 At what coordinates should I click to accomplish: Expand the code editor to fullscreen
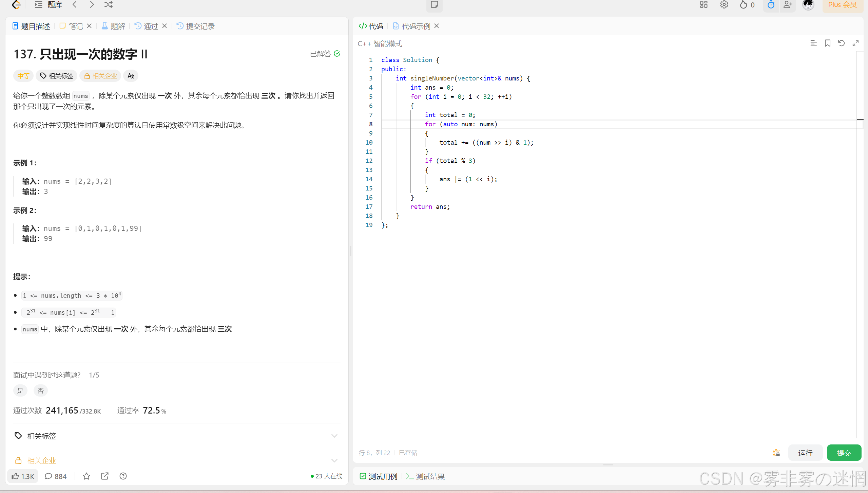pyautogui.click(x=855, y=43)
